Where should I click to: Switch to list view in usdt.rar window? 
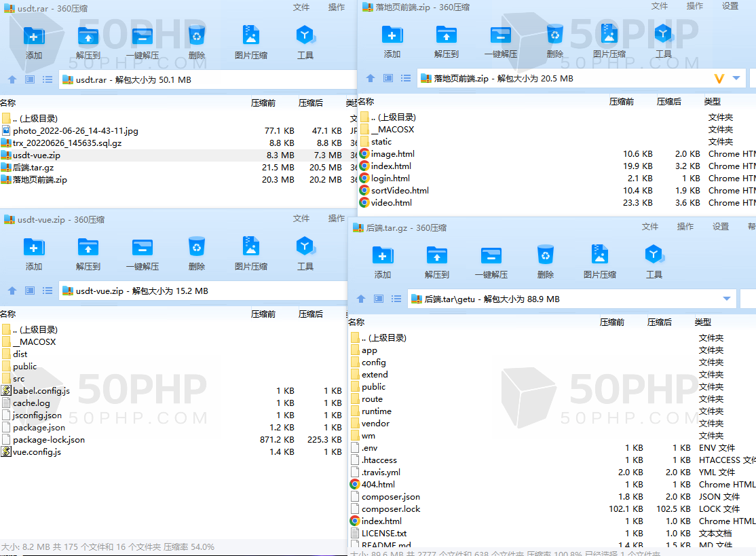pos(48,79)
